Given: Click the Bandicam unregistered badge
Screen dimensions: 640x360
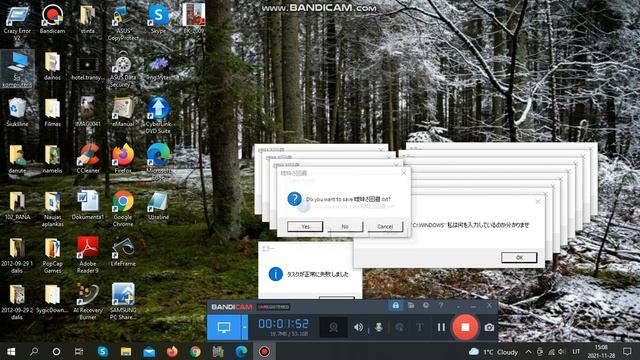Looking at the screenshot, I should (x=273, y=307).
